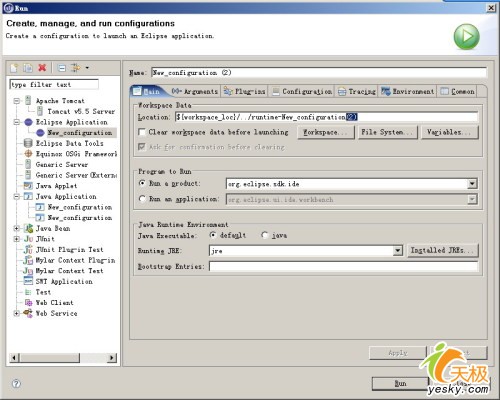Click the Mylar Context Test icon

28,271
